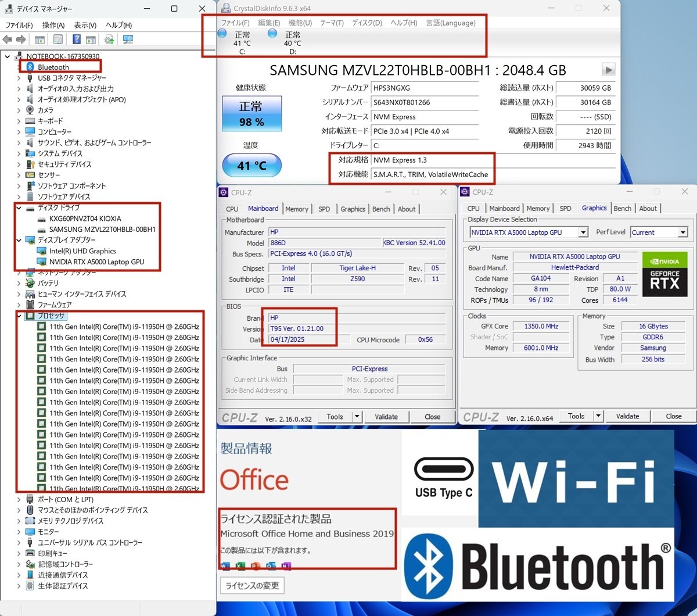
Task: Click the Scan for hardware changes monitor icon
Action: [128, 40]
